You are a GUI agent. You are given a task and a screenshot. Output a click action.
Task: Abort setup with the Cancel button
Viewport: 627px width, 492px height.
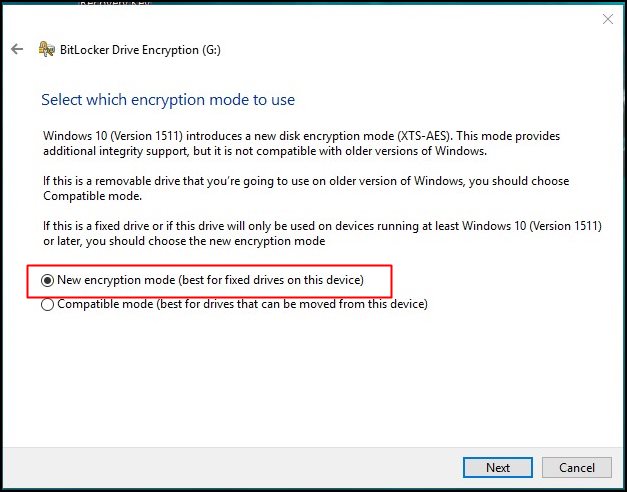click(577, 468)
